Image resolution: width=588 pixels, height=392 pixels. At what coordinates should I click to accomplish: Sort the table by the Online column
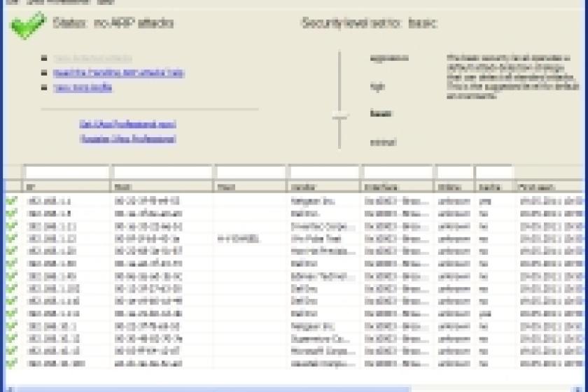click(454, 186)
